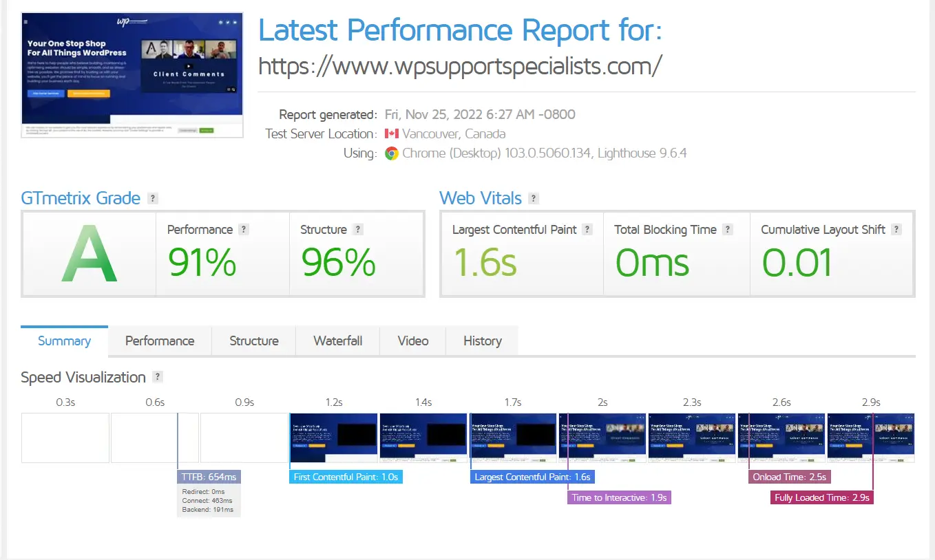
Task: Open the wpsupportspecialists.com URL link
Action: click(x=460, y=66)
